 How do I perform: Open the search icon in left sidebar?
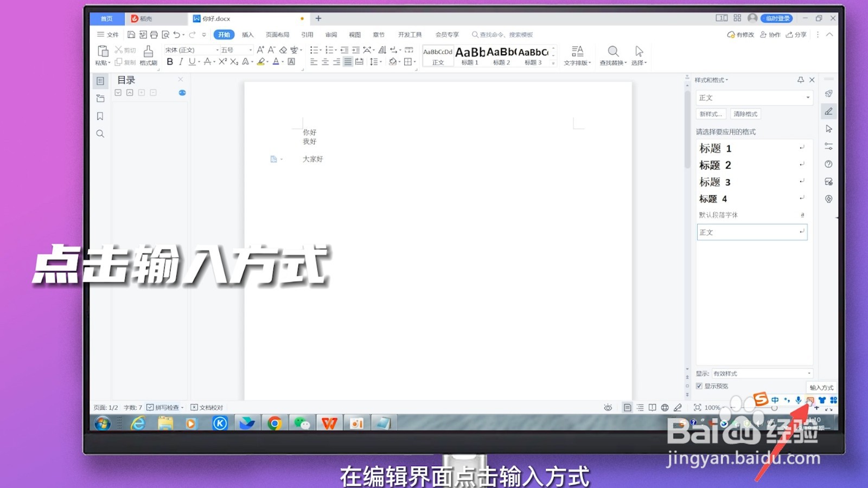[100, 133]
